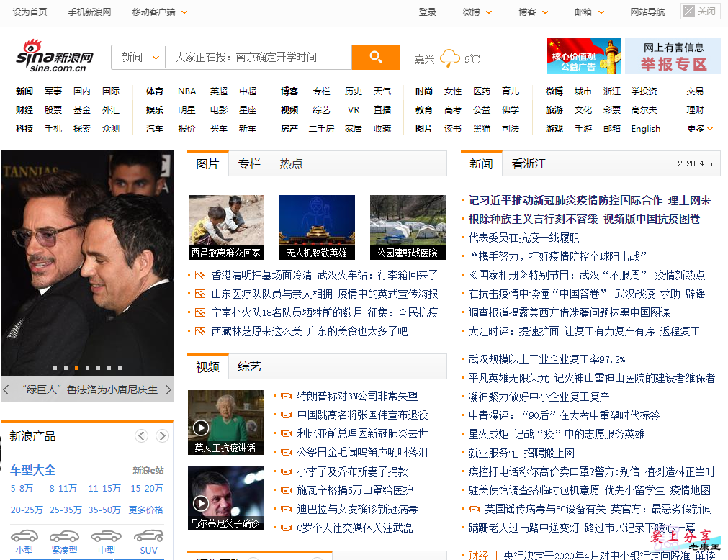Expand the 微博 top bar dropdown

pyautogui.click(x=489, y=12)
